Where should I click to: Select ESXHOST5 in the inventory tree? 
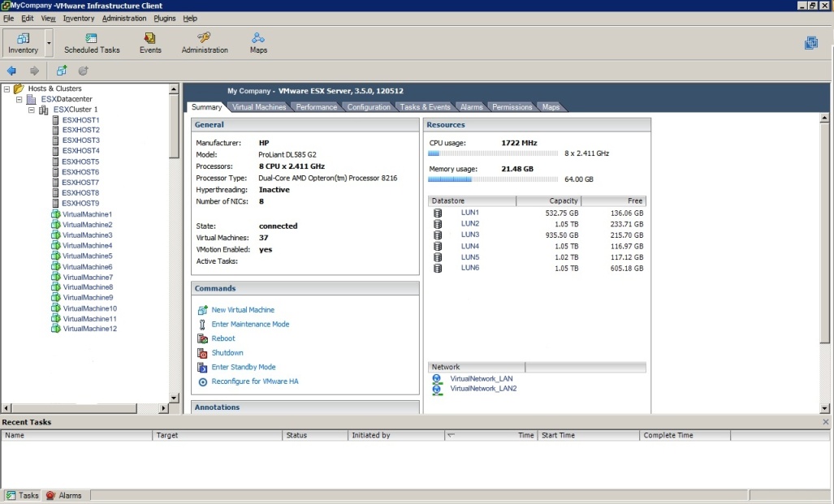80,162
